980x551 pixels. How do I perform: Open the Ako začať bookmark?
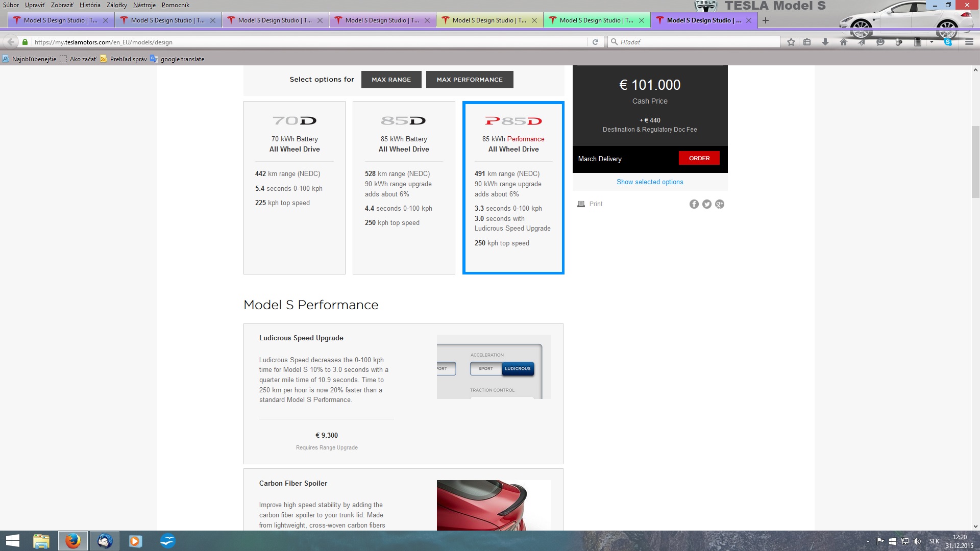[78, 59]
